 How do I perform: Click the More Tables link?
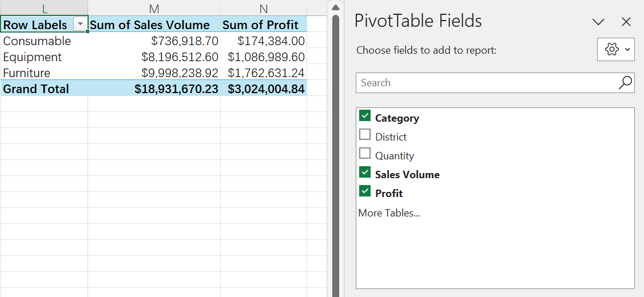coord(389,213)
